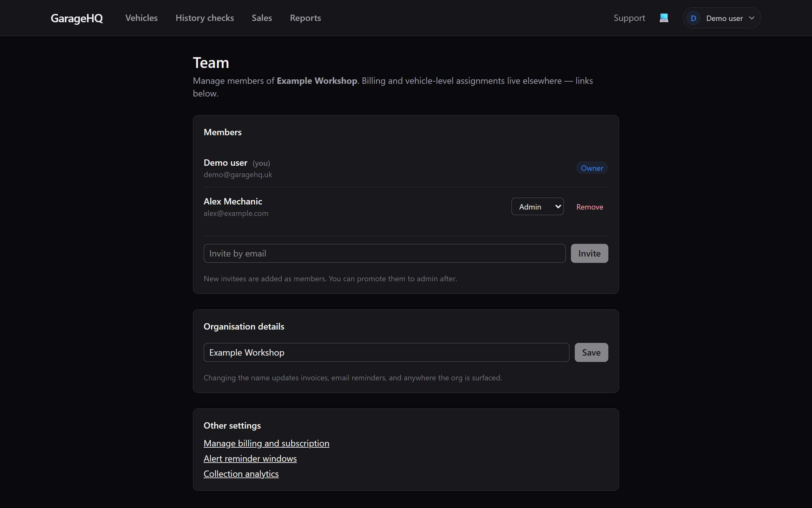Expand the Demo user account menu
812x508 pixels.
coord(722,18)
